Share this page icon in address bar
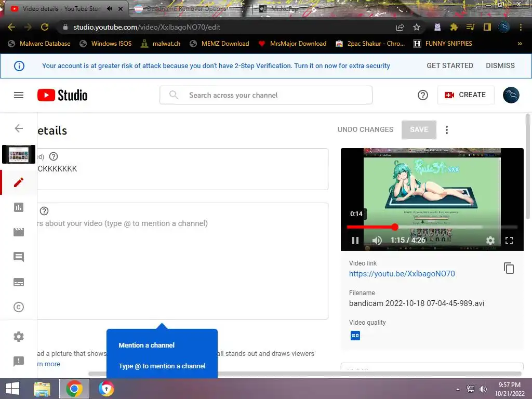Image resolution: width=532 pixels, height=399 pixels. [x=400, y=27]
